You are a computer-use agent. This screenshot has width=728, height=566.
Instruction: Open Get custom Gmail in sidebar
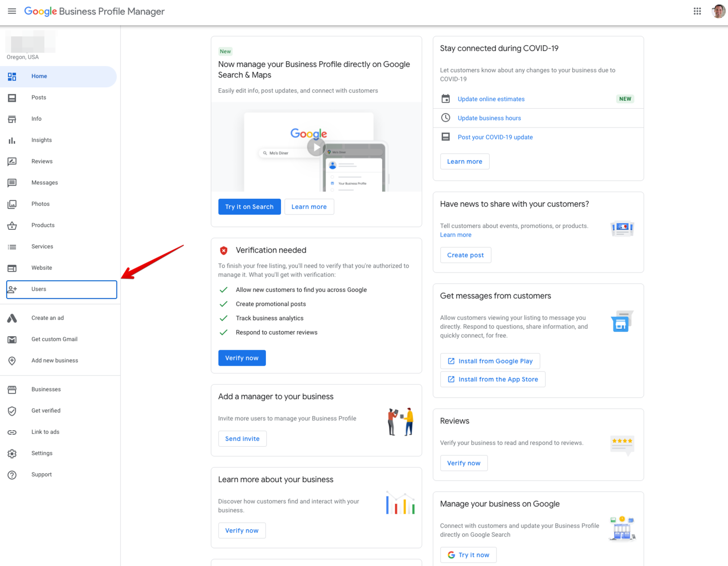(x=58, y=340)
